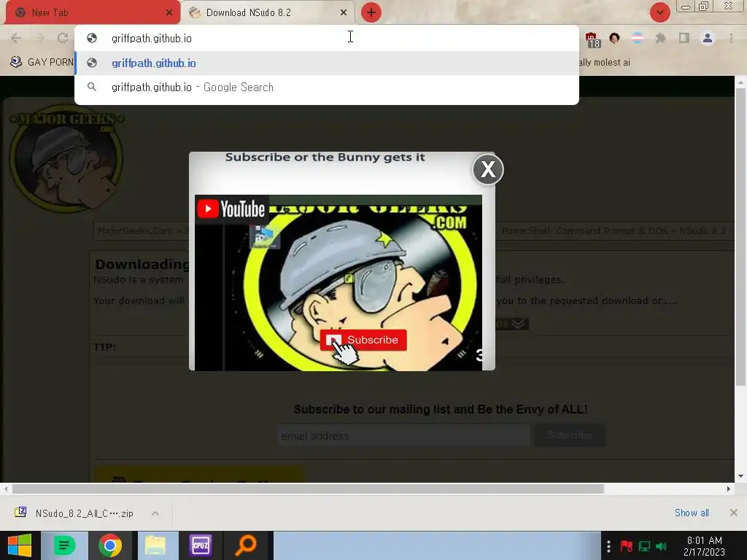Click the GAY PORN bookmark
The width and height of the screenshot is (747, 560).
pos(42,63)
